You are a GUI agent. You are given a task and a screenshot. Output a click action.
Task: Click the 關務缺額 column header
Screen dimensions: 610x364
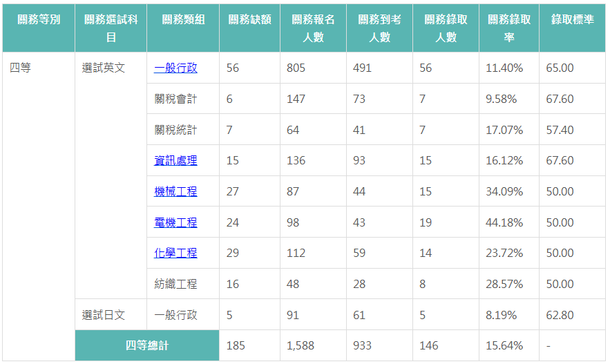pos(250,28)
